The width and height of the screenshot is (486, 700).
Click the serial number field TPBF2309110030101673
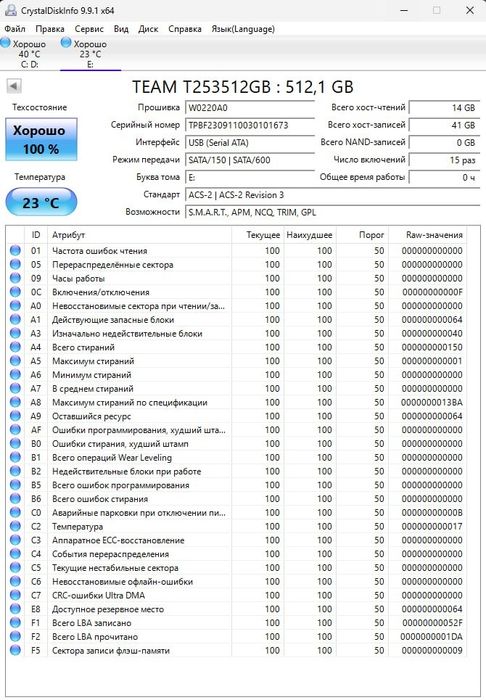pyautogui.click(x=250, y=125)
